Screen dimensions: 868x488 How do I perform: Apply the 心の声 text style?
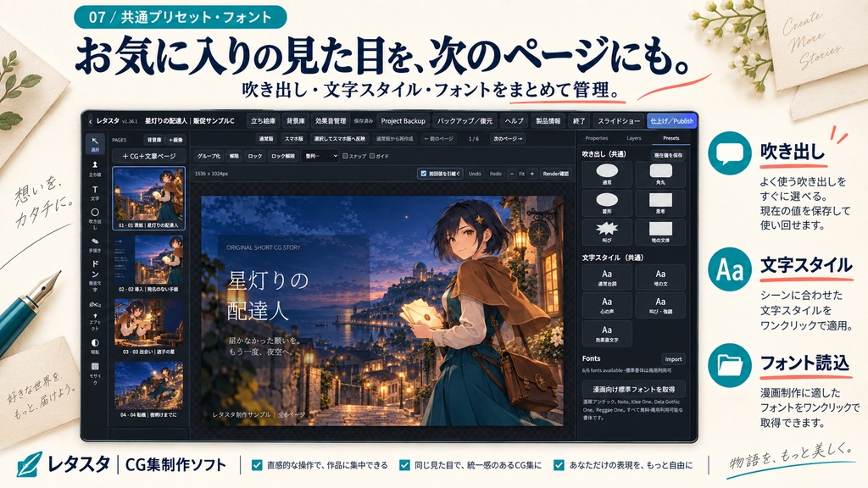click(x=607, y=305)
